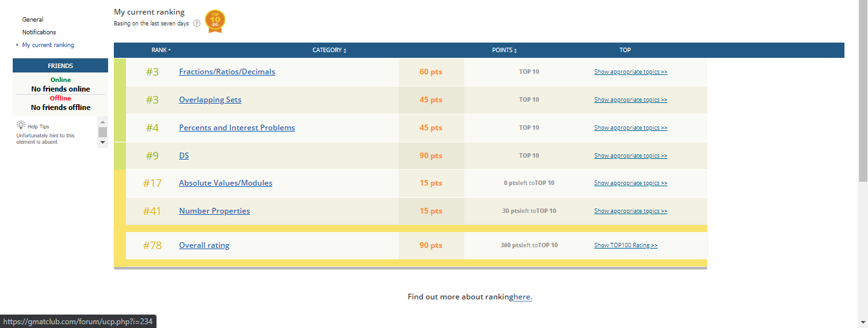Screen dimensions: 868x328
Task: Click the '#9' rank number
Action: 152,156
